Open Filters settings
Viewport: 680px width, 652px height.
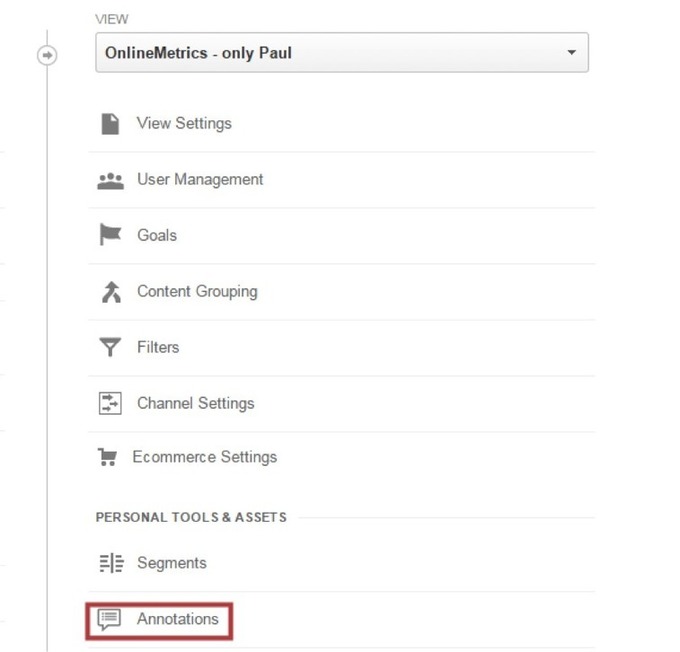tap(158, 347)
